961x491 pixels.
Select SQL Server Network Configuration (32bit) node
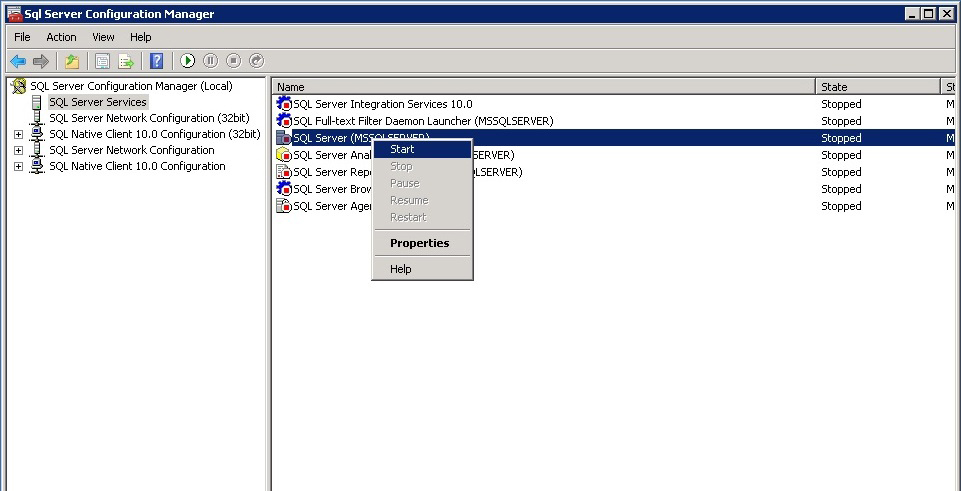(x=148, y=118)
